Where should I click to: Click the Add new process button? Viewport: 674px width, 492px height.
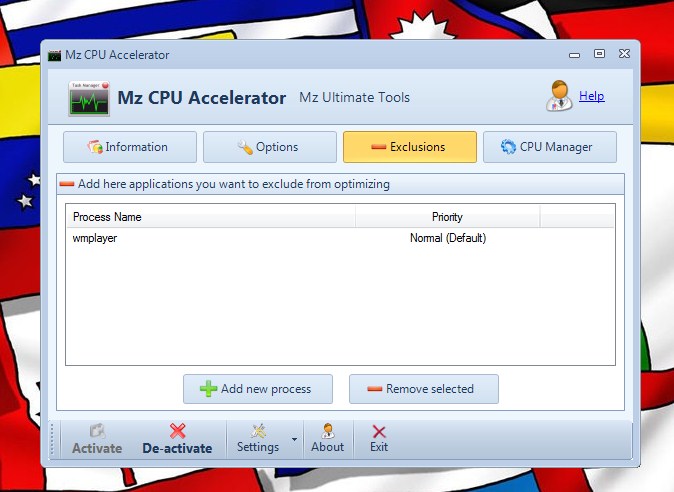pos(258,389)
